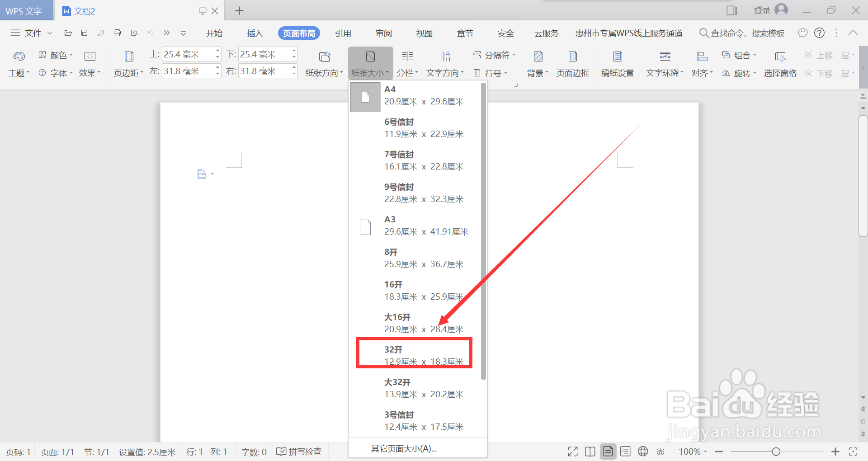Click the print preview icon
The height and width of the screenshot is (461, 868).
134,33
